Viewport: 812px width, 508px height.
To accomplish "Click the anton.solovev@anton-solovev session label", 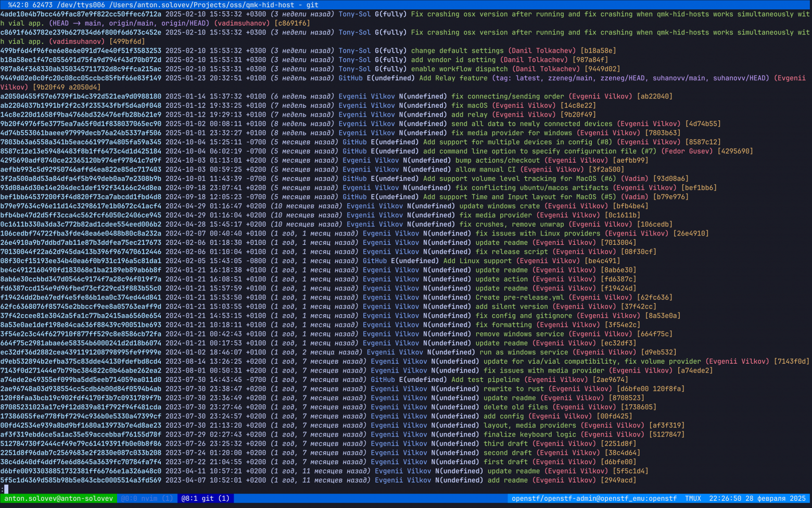I will 58,499.
